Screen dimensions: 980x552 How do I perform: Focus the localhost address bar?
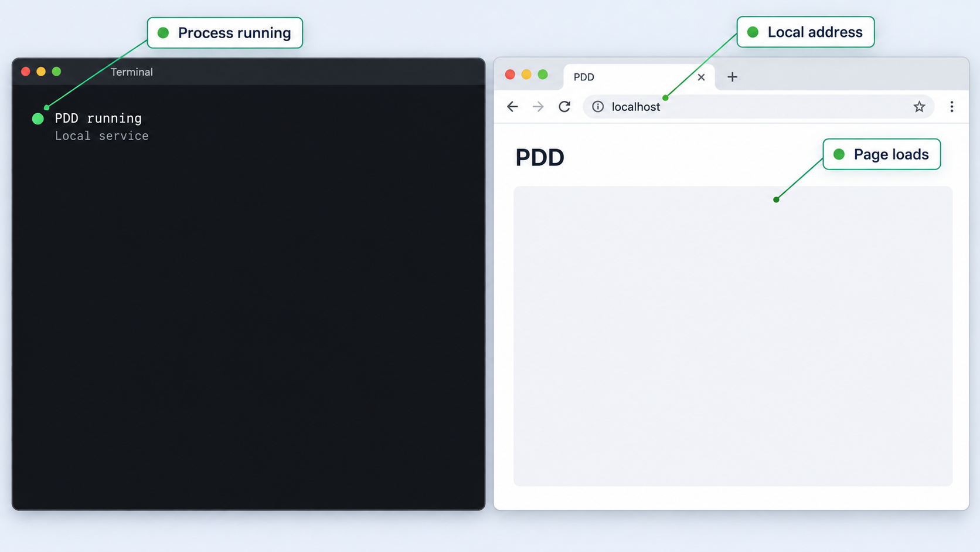pyautogui.click(x=758, y=106)
